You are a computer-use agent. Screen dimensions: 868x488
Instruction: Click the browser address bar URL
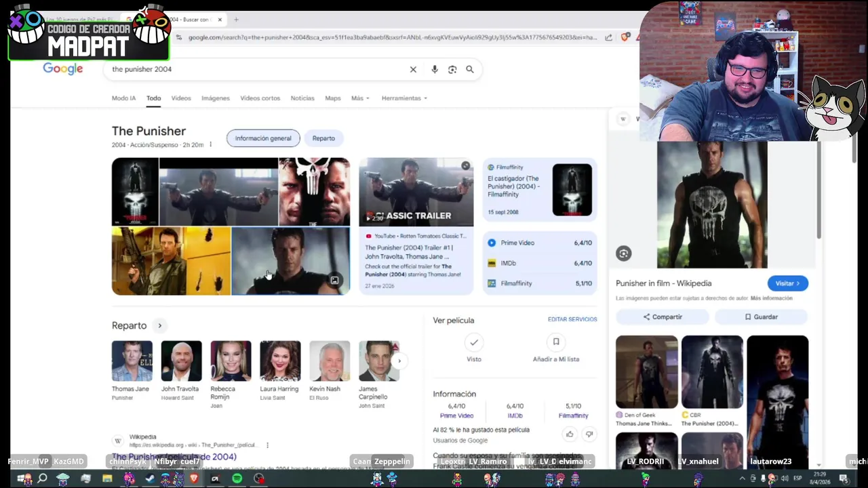[x=393, y=37]
